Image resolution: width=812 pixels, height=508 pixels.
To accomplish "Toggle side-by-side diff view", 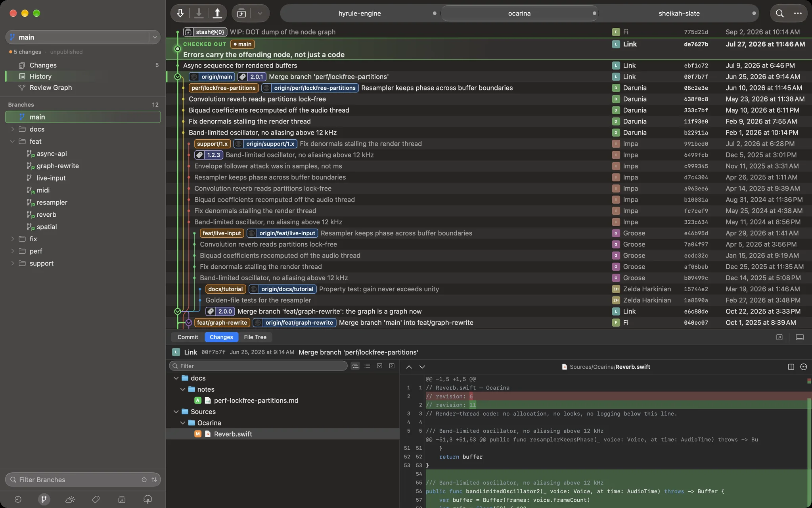I will [791, 367].
